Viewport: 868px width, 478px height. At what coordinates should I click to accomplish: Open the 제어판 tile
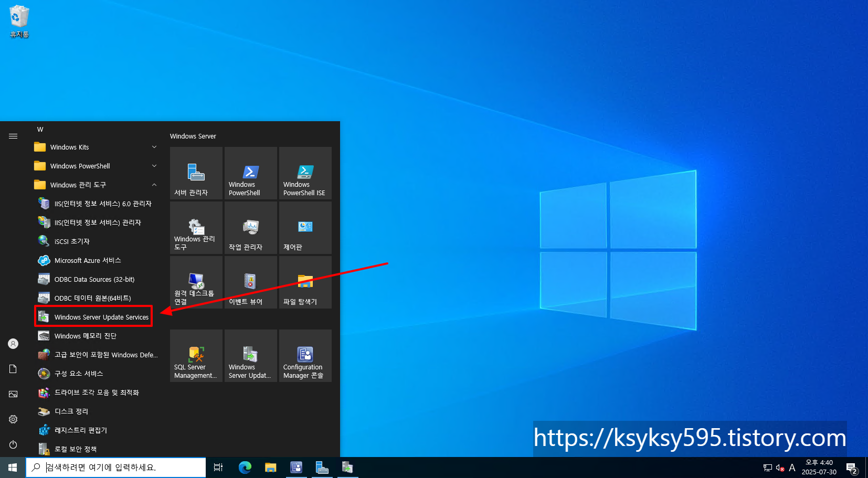tap(305, 228)
